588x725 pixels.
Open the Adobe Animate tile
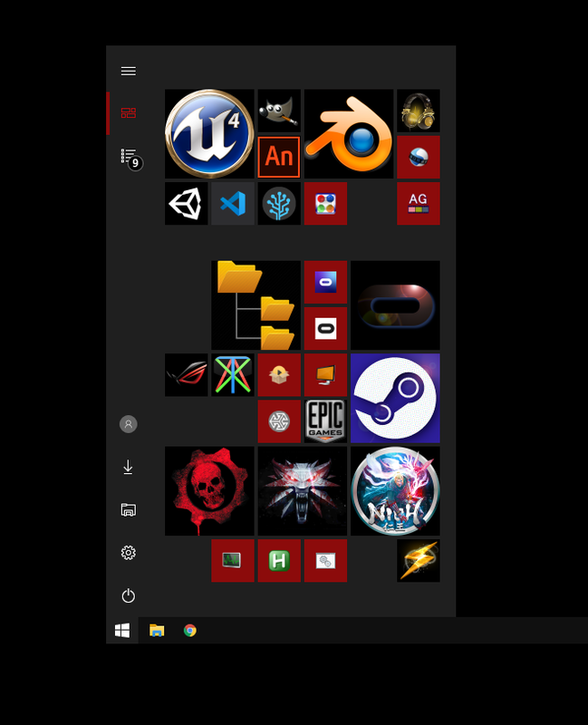point(279,157)
